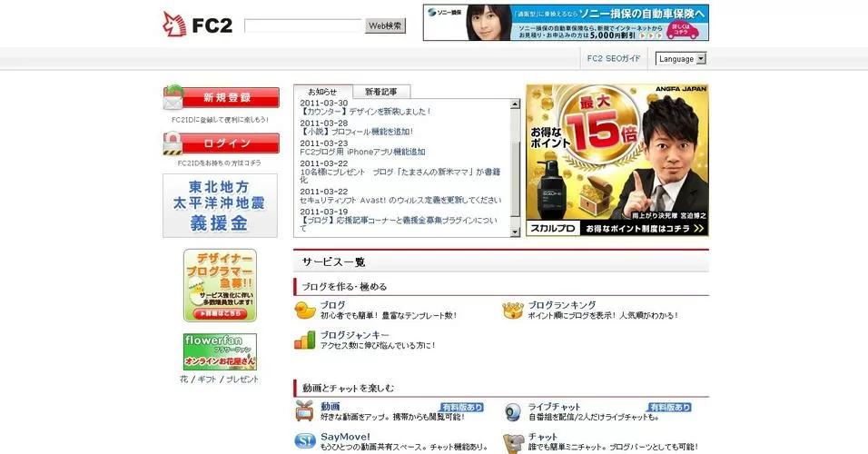Click the 有料版あり badge next to ライブチャット
Screen dimensions: 868x454
669,407
